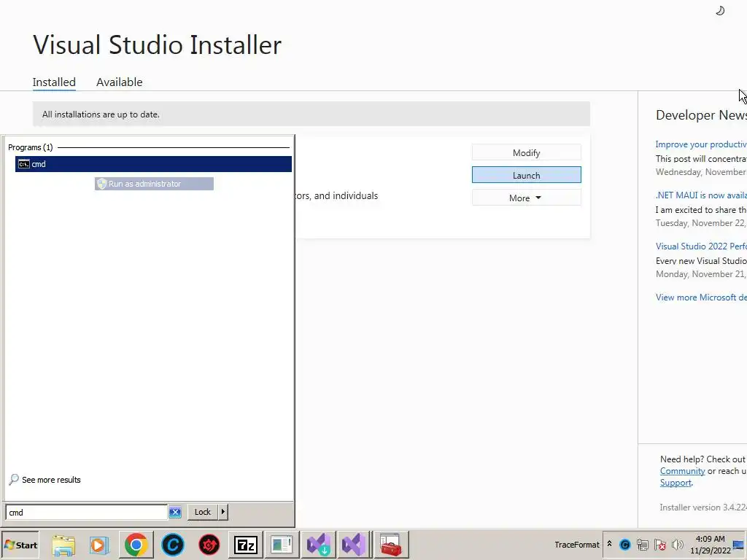Click the Lock button in the Start menu
Screen dimensions: 747x560
[x=203, y=512]
